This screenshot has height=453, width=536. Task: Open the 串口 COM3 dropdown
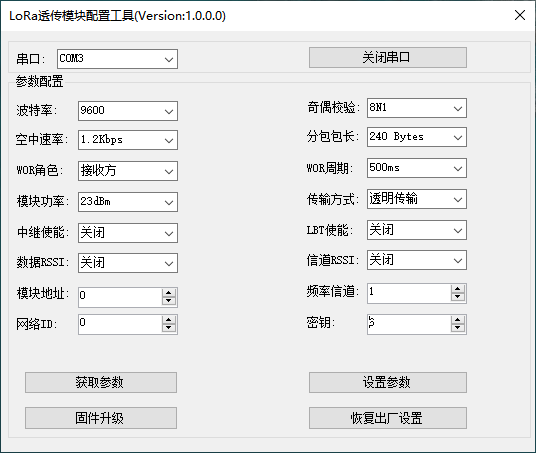(x=117, y=59)
